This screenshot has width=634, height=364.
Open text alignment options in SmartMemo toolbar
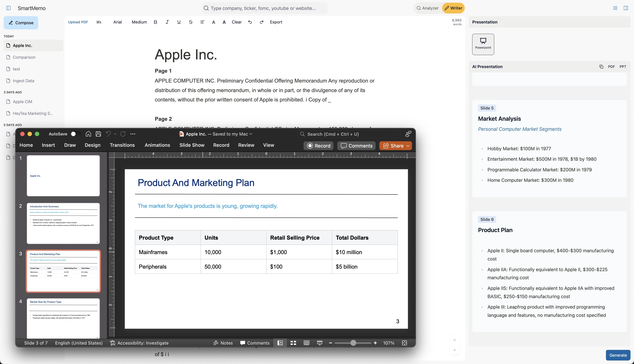tap(202, 22)
